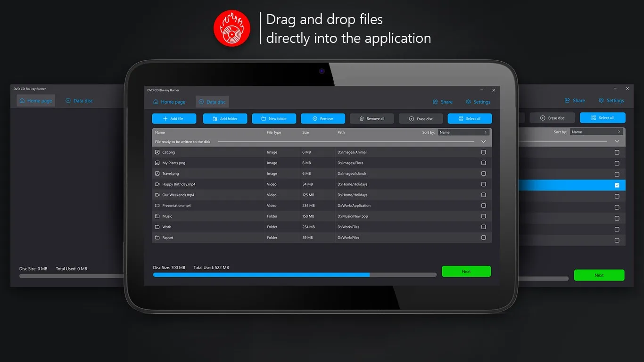Click the Add folder icon button
644x362 pixels.
[x=215, y=119]
